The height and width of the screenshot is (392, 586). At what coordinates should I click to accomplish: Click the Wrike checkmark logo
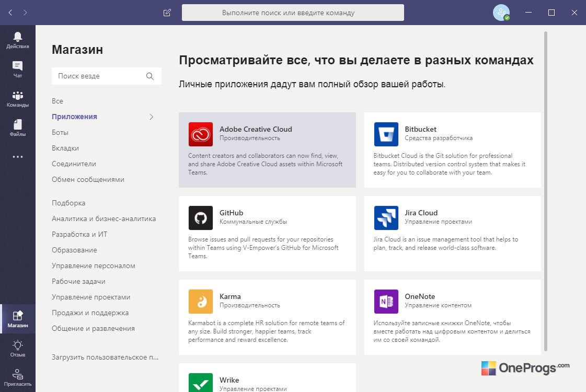(x=201, y=383)
